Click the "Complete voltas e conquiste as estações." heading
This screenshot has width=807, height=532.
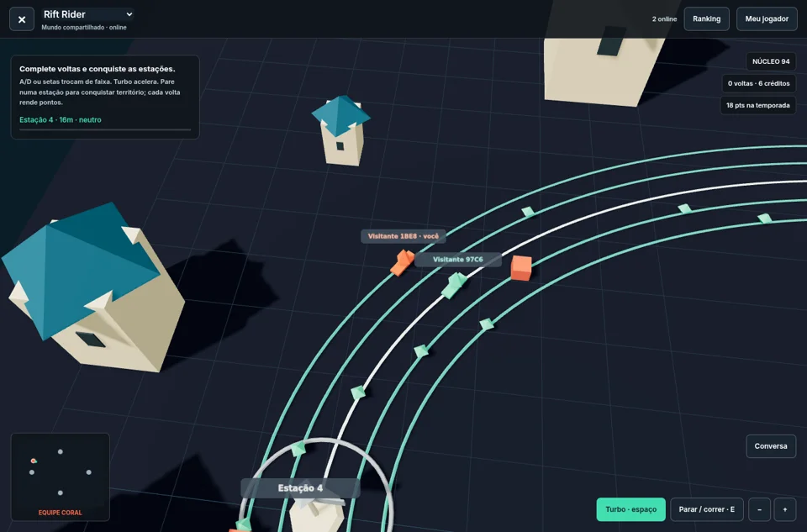(98, 69)
